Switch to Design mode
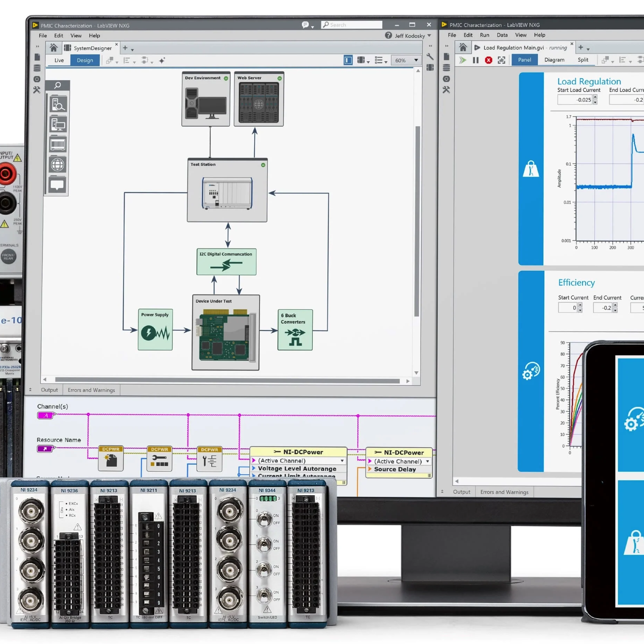The width and height of the screenshot is (644, 644). [x=85, y=60]
